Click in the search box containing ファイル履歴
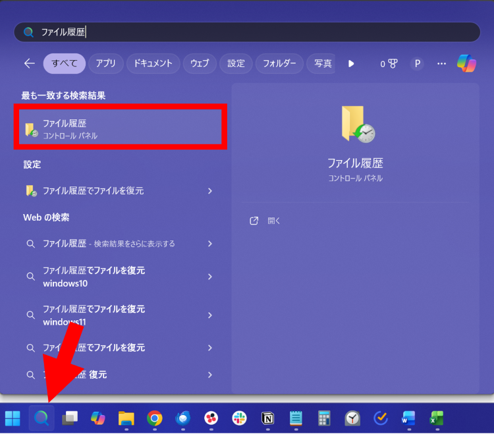The width and height of the screenshot is (494, 448). point(247,32)
